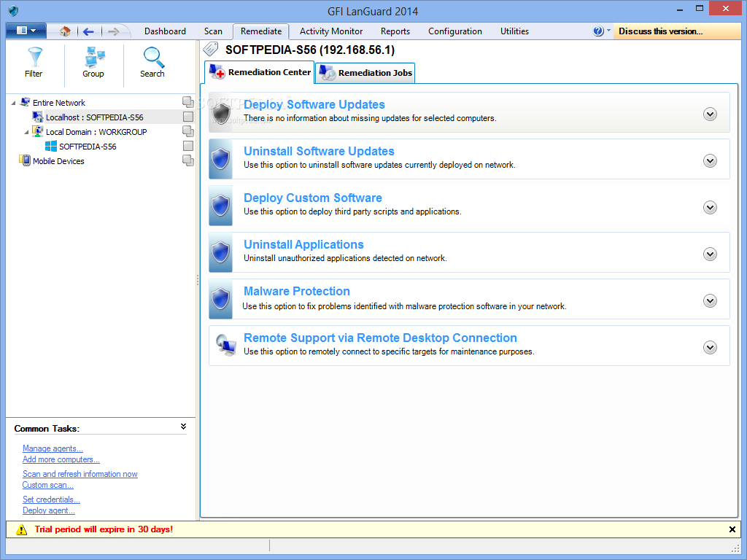
Task: Go to Home via house icon
Action: (65, 31)
